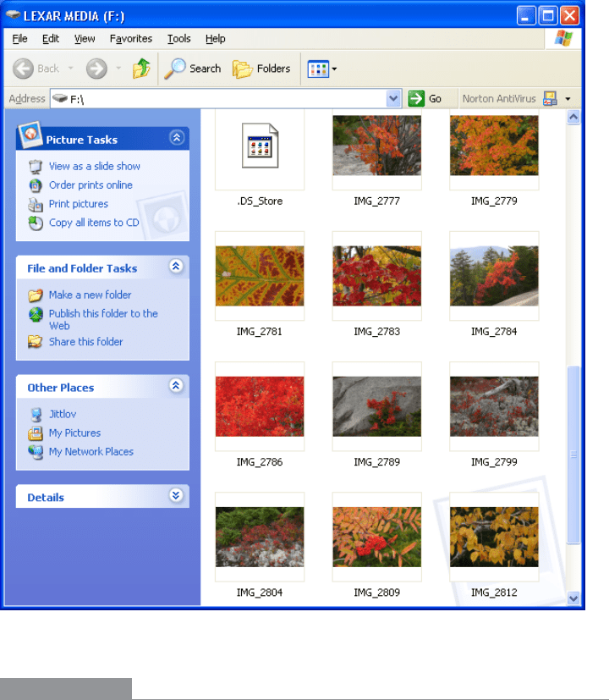Viewport: 609px width, 700px height.
Task: Click the Forward arrow icon
Action: 96,69
